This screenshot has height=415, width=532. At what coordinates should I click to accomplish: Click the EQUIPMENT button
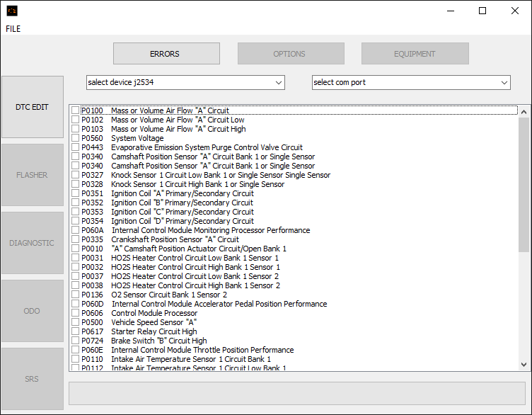point(415,54)
